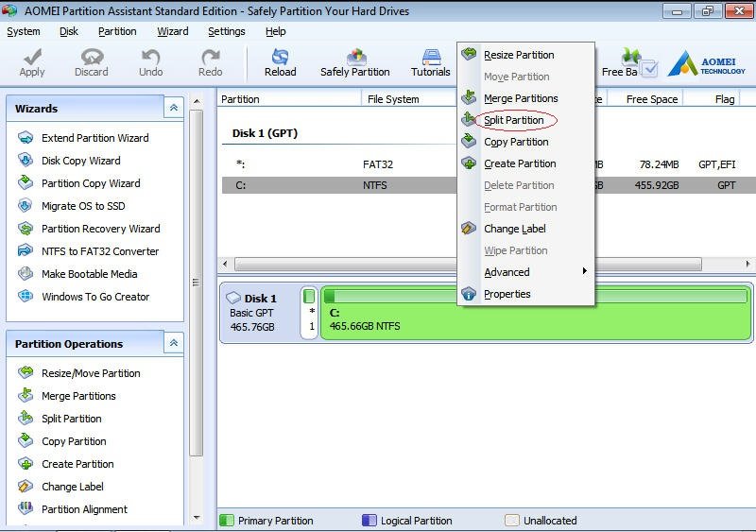
Task: Click the Free Space column header
Action: [x=645, y=99]
